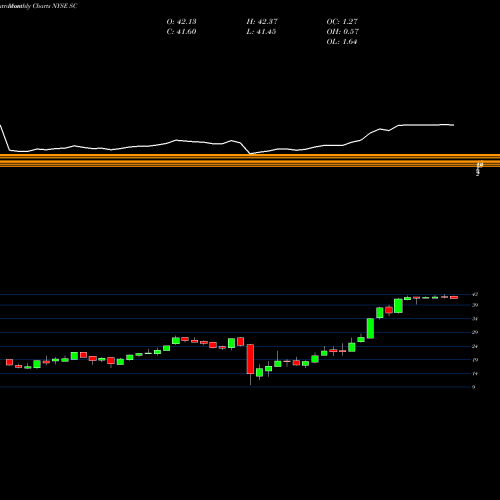Click the open price value O: 42.13
This screenshot has height=500, width=500.
tap(181, 22)
